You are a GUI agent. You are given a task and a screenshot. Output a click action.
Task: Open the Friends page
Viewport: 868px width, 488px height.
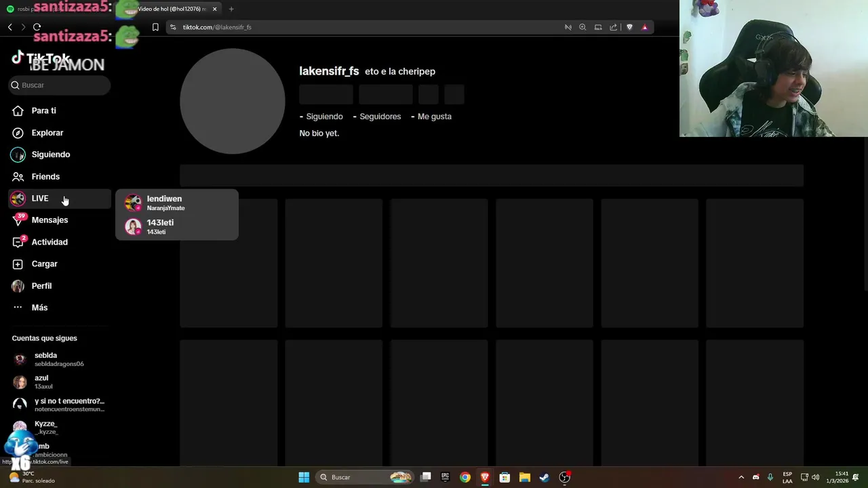coord(60,176)
